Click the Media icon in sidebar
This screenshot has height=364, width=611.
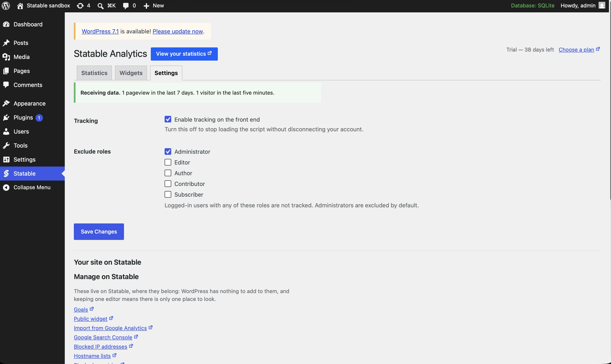(x=6, y=57)
